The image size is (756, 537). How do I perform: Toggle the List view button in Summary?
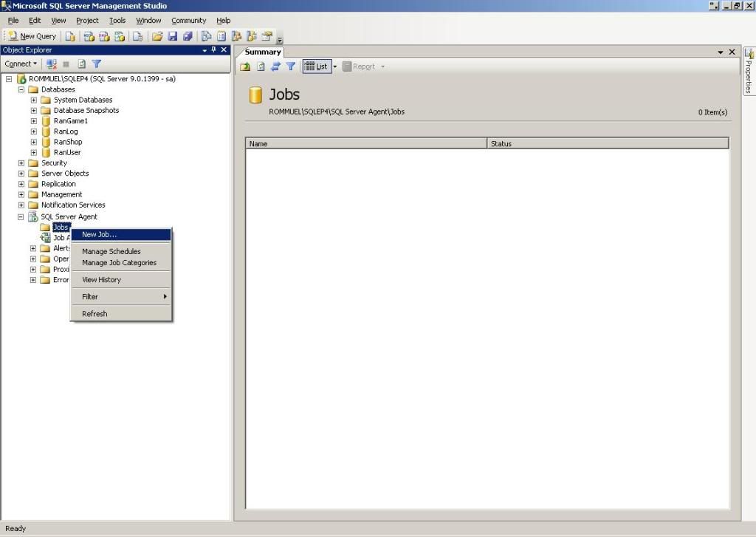[x=316, y=66]
